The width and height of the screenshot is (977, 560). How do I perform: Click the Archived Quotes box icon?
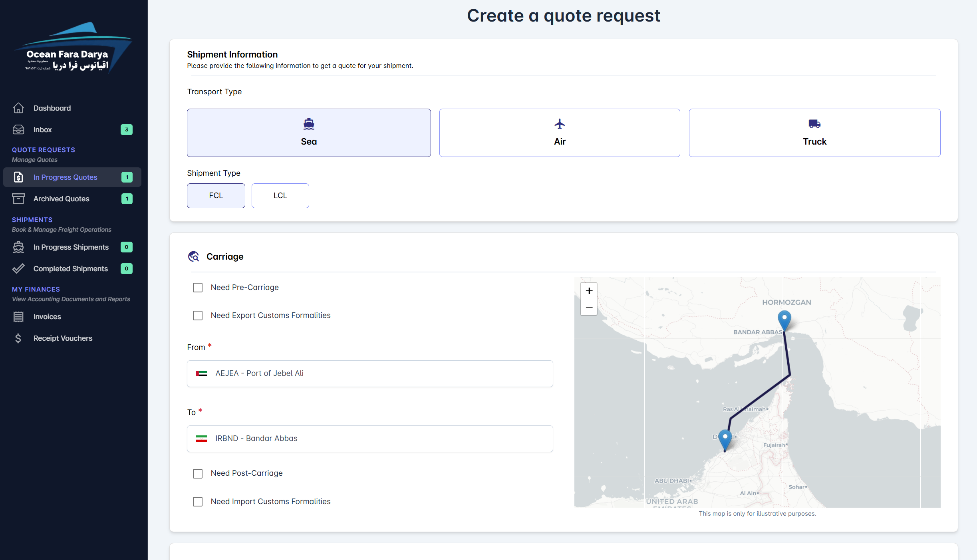(x=18, y=199)
